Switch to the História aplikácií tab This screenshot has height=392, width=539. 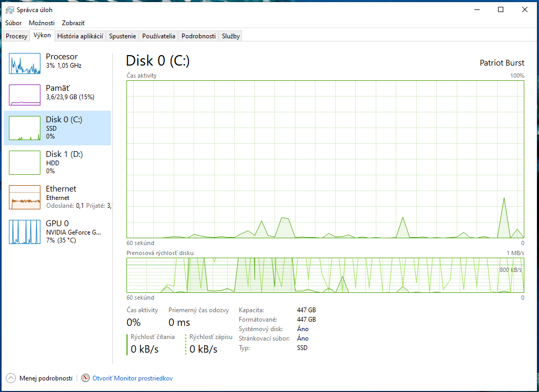pos(80,36)
